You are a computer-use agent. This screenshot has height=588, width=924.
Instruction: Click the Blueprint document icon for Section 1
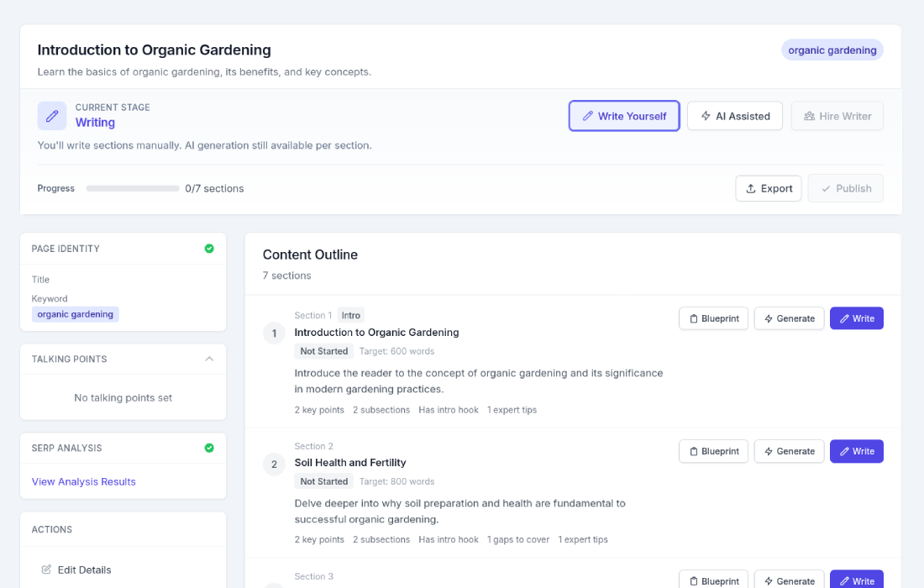(x=696, y=318)
